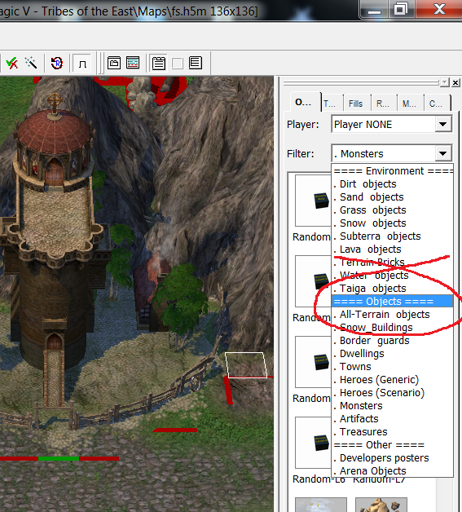This screenshot has height=512, width=462.
Task: Select Heroes (Generic) filter entry
Action: click(x=392, y=379)
